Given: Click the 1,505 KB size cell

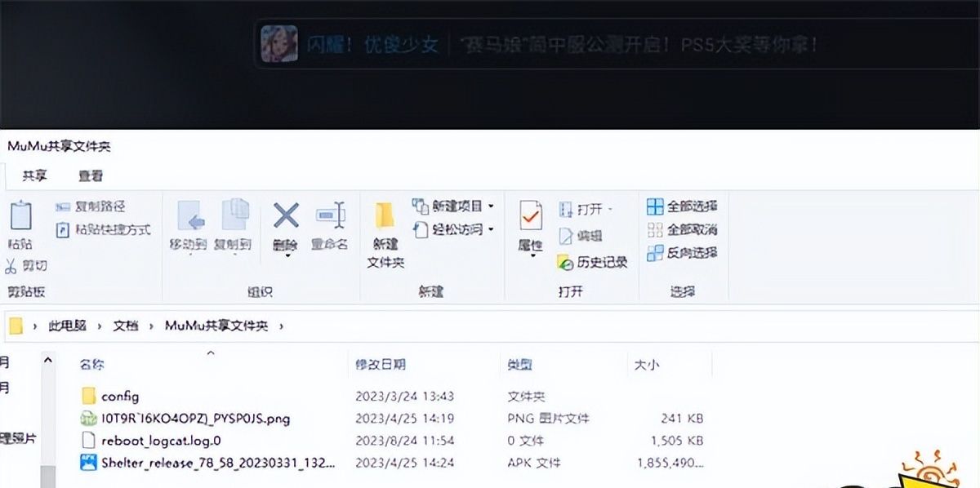Looking at the screenshot, I should pyautogui.click(x=677, y=441).
